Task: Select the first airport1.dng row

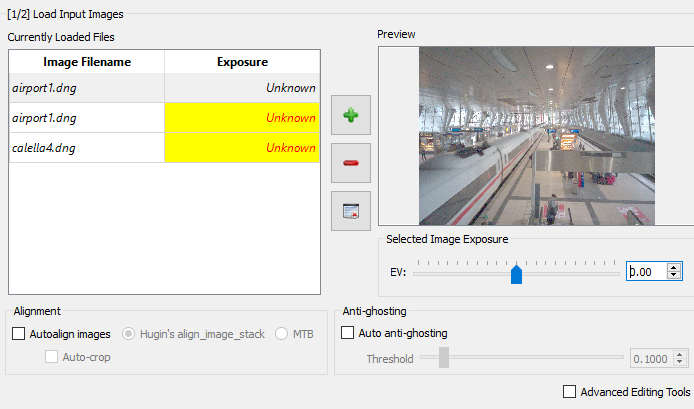Action: coord(164,88)
